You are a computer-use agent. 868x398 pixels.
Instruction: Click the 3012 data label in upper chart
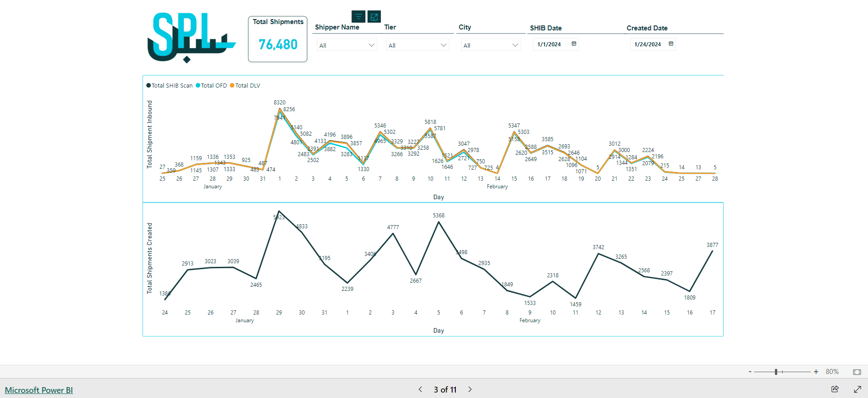[614, 144]
